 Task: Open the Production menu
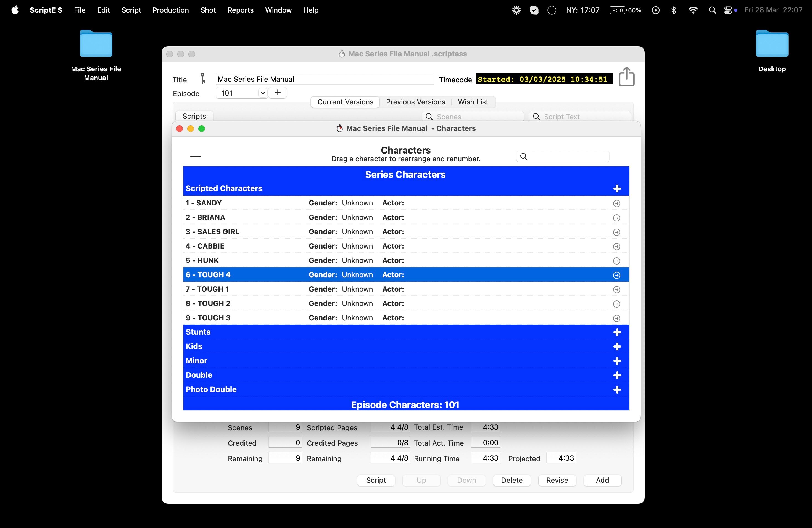[170, 10]
